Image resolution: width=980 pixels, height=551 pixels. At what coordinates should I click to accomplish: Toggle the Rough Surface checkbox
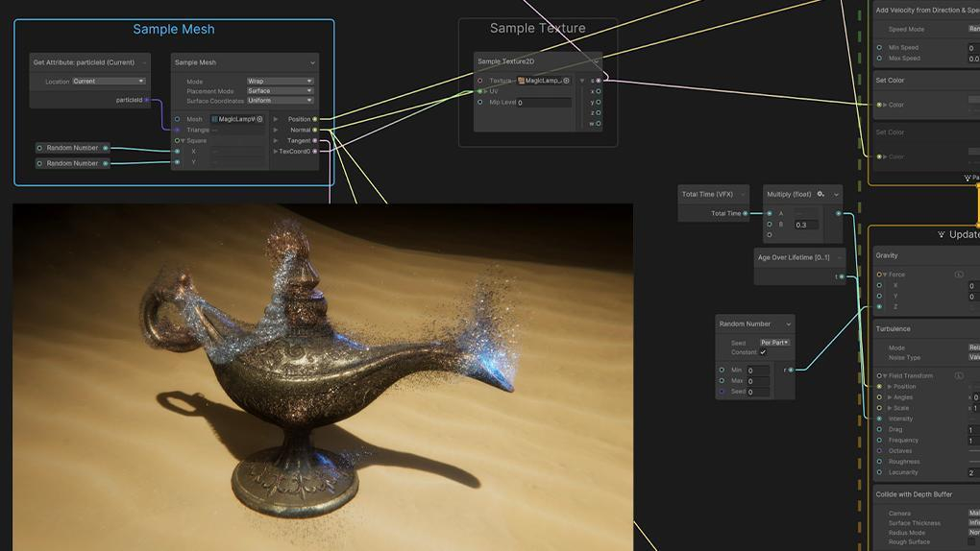(x=973, y=541)
